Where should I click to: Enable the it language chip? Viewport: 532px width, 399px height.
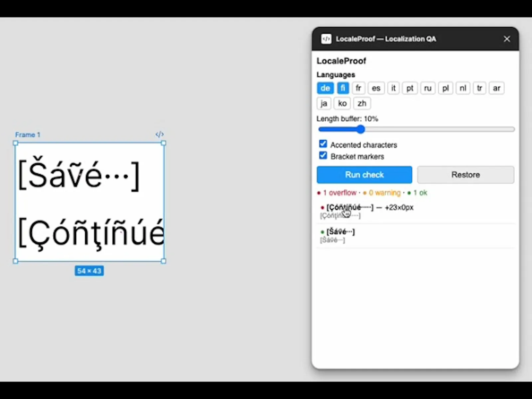393,88
